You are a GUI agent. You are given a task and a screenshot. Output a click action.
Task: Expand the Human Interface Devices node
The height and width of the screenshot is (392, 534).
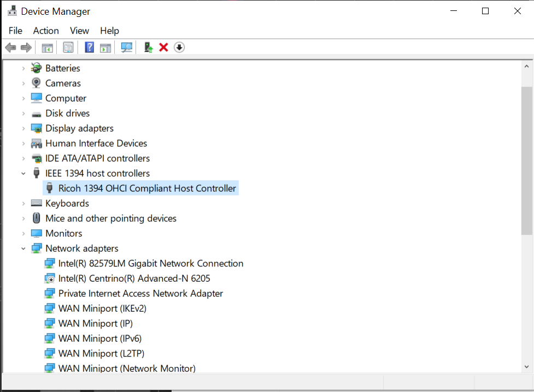click(x=23, y=143)
